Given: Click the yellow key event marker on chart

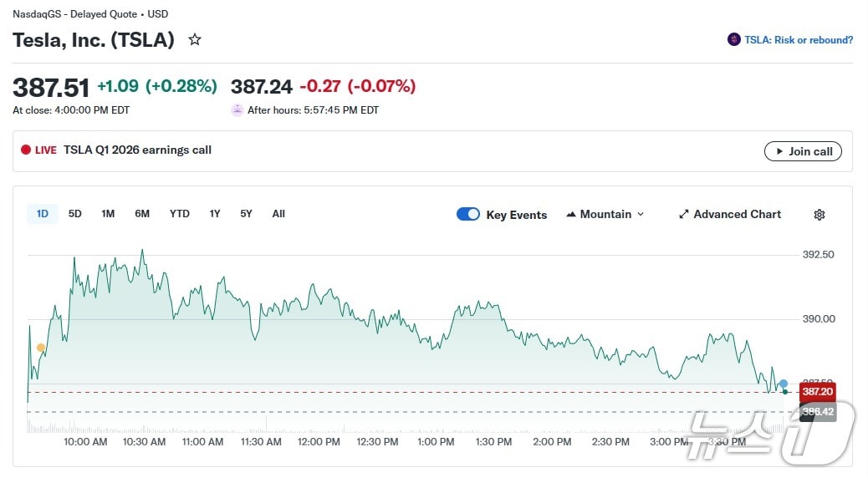Looking at the screenshot, I should point(41,348).
